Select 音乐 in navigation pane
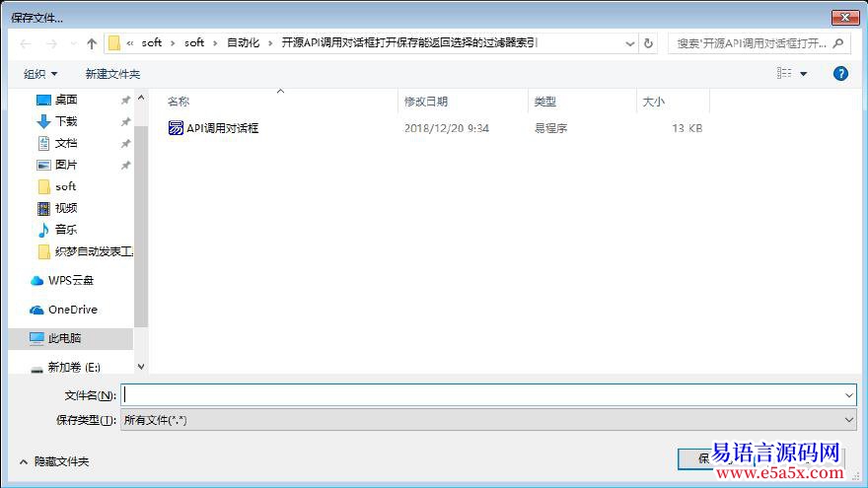The height and width of the screenshot is (488, 868). point(66,230)
